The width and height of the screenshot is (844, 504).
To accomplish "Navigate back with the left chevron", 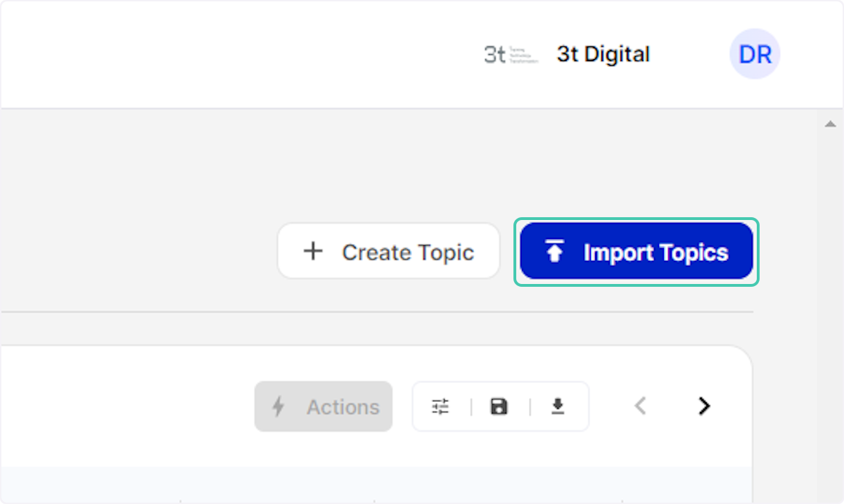I will pos(640,406).
